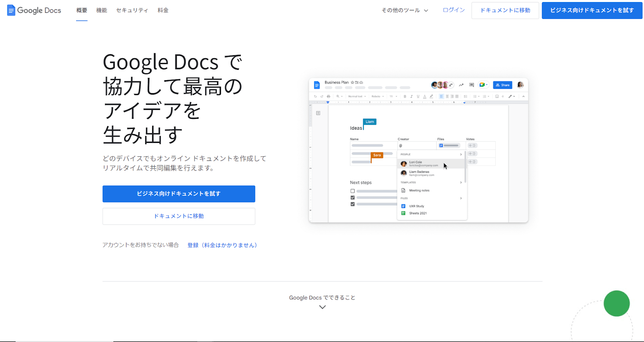The image size is (644, 342).
Task: Click 登録（料金はかかりません）link
Action: [x=222, y=245]
